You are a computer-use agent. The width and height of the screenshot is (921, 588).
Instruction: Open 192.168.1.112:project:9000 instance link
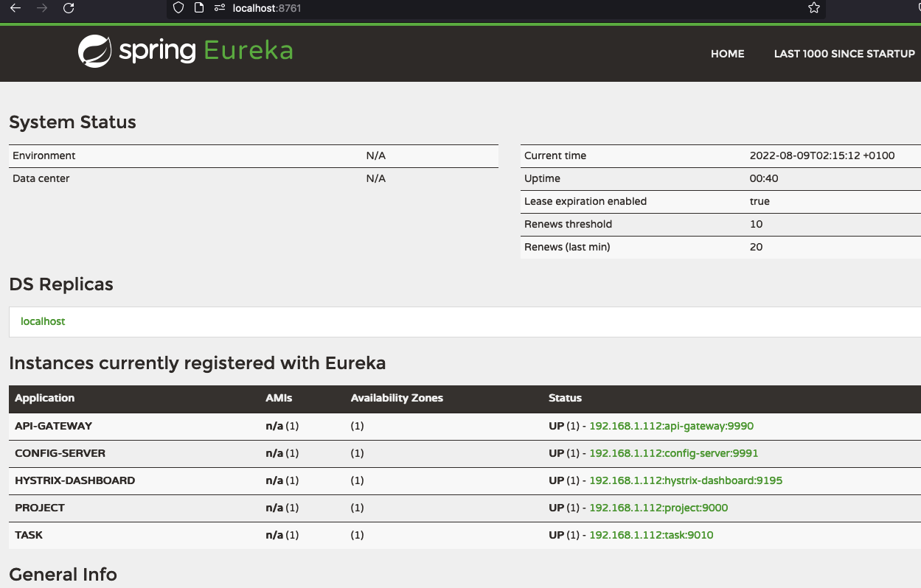pos(658,508)
